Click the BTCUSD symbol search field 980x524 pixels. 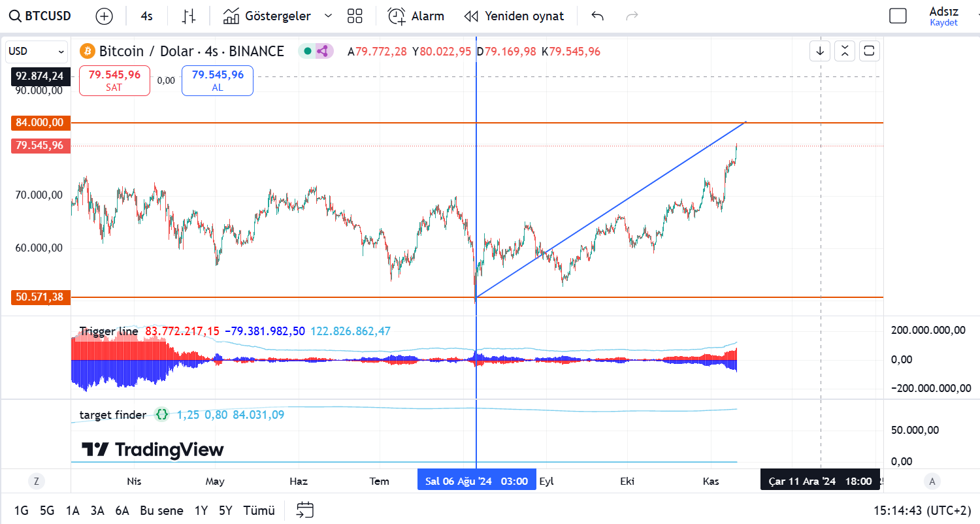pyautogui.click(x=40, y=16)
